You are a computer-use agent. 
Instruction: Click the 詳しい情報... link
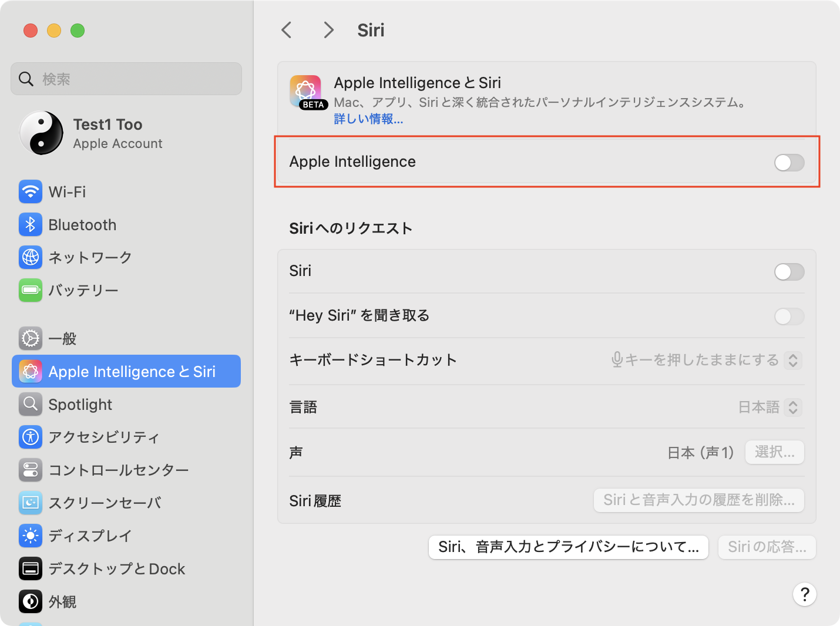pos(368,119)
